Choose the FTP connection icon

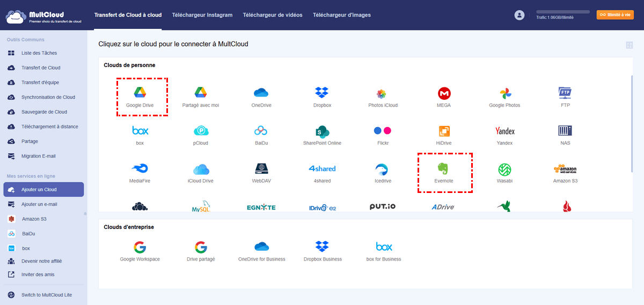click(x=565, y=97)
